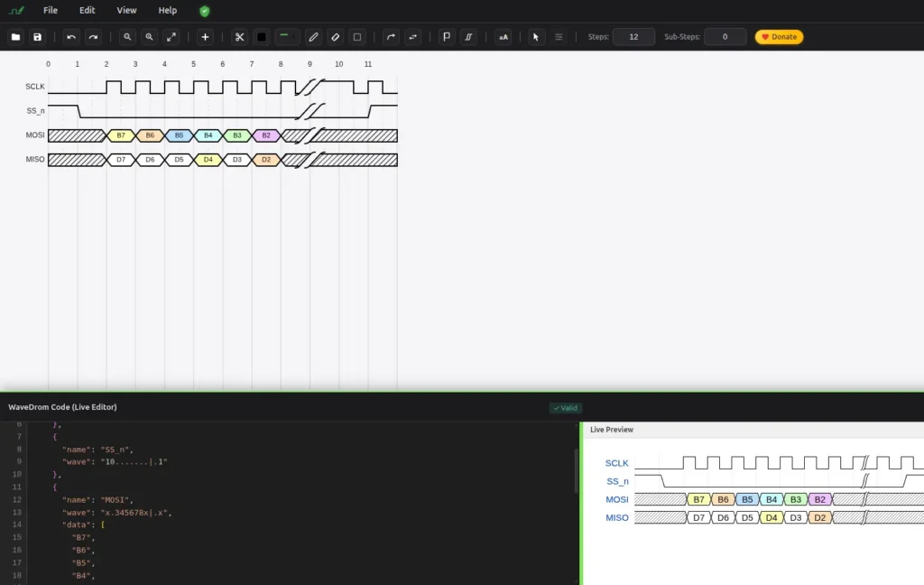Click the Donate button
This screenshot has width=924, height=585.
coord(779,37)
